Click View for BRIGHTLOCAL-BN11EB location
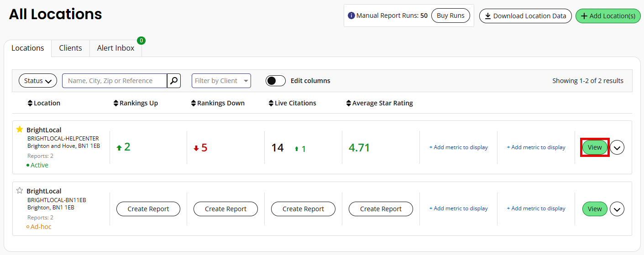The height and width of the screenshot is (255, 644). tap(595, 209)
